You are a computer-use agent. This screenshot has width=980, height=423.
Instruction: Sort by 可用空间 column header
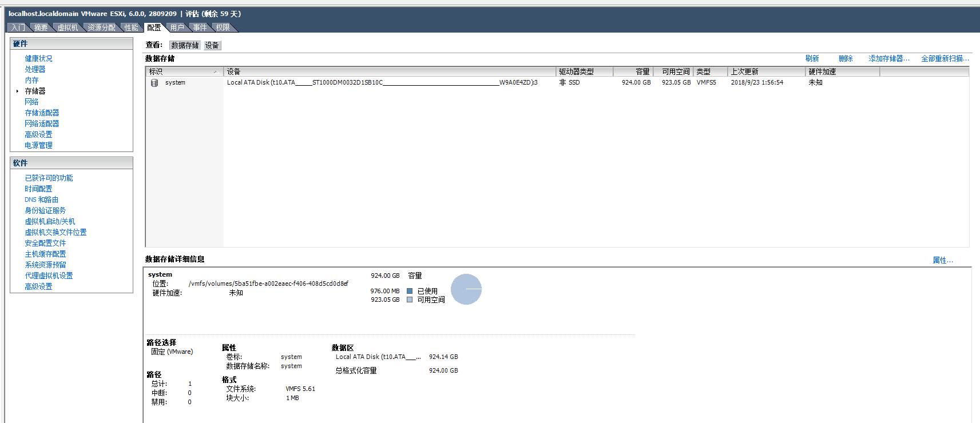point(673,71)
